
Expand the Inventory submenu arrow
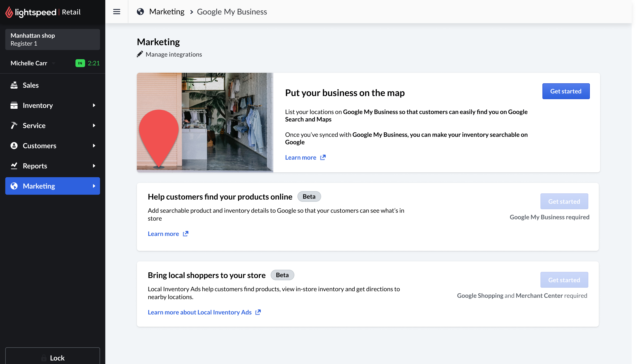click(x=94, y=105)
